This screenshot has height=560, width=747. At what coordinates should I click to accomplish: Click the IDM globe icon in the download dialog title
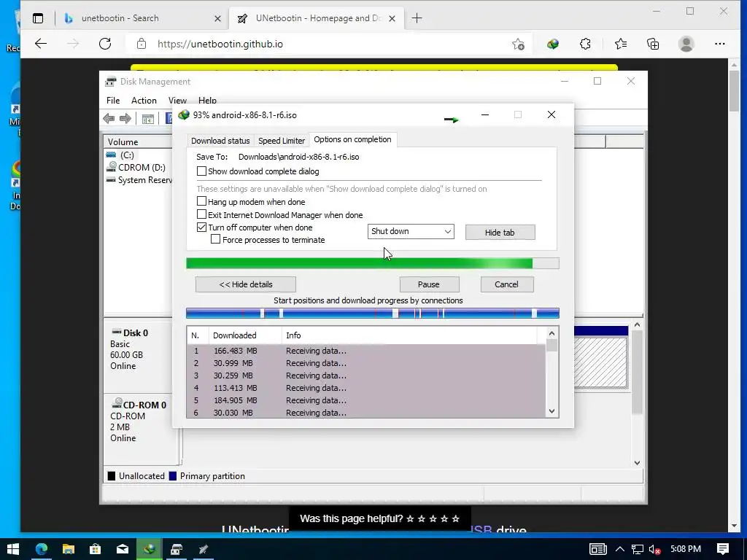[183, 114]
